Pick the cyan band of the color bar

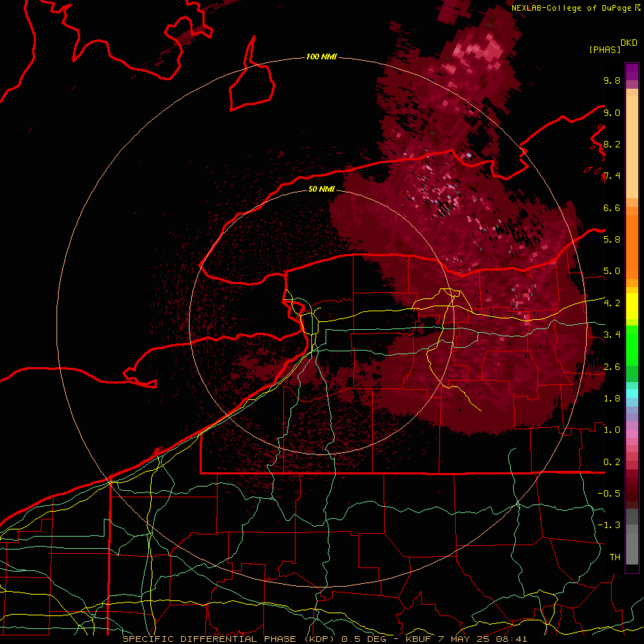[632, 393]
